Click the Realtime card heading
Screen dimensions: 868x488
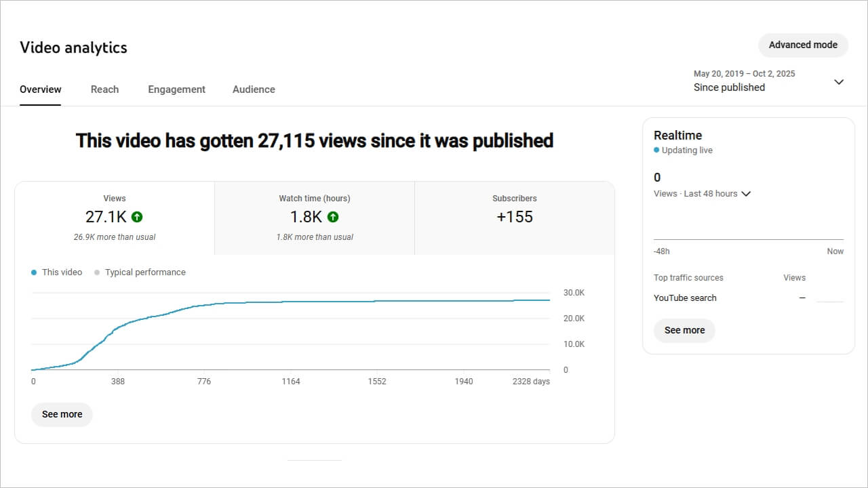[677, 136]
